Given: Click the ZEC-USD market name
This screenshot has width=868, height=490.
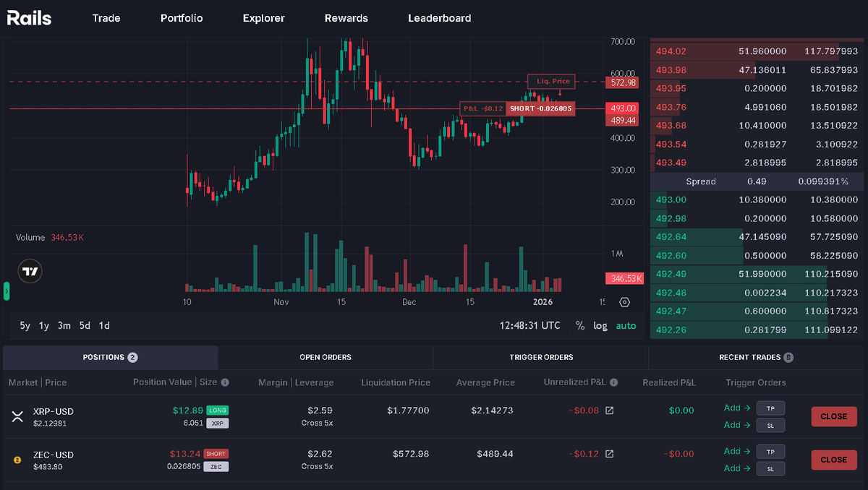Looking at the screenshot, I should coord(54,455).
